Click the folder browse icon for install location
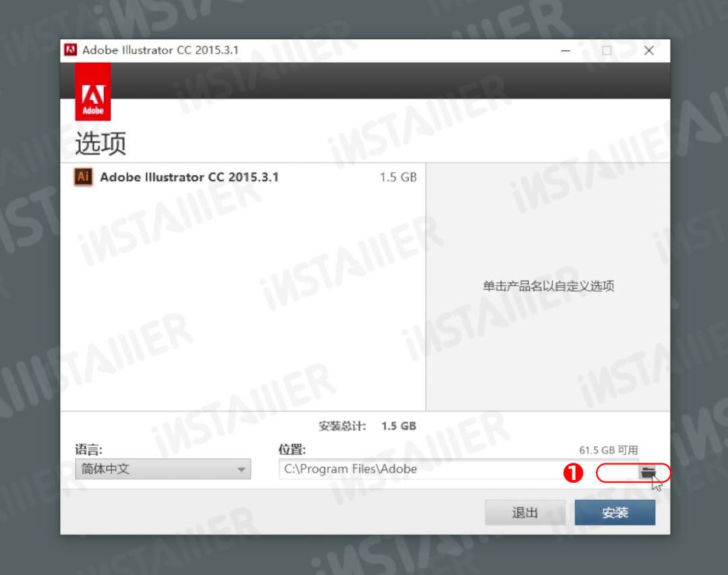728x575 pixels. (x=648, y=473)
